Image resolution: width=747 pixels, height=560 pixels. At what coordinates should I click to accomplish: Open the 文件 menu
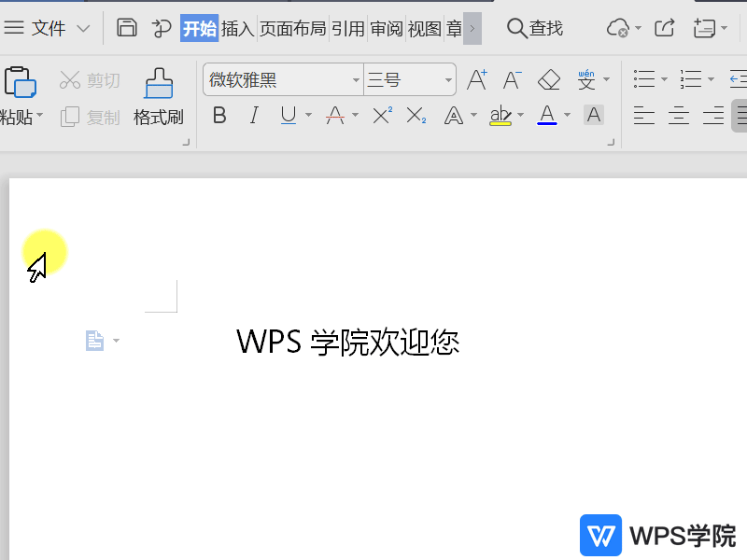(x=48, y=29)
